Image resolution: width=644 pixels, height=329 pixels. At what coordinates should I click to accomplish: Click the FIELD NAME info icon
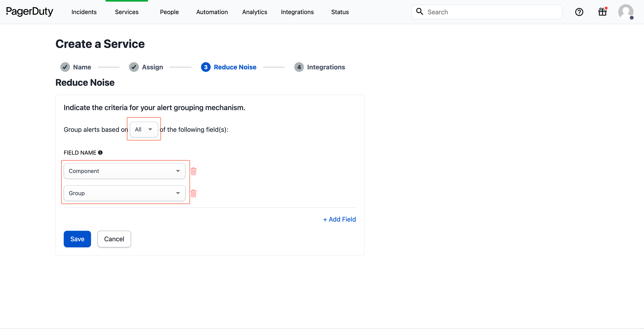click(x=100, y=153)
